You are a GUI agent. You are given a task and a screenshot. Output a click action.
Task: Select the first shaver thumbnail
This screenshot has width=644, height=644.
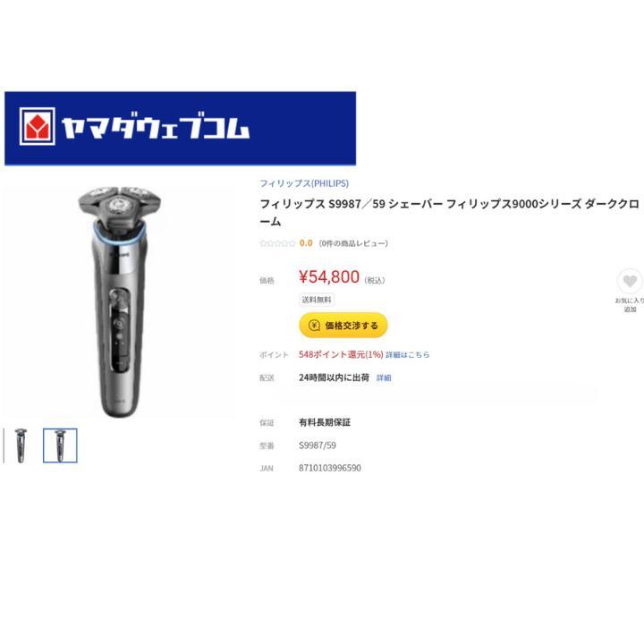tap(21, 445)
